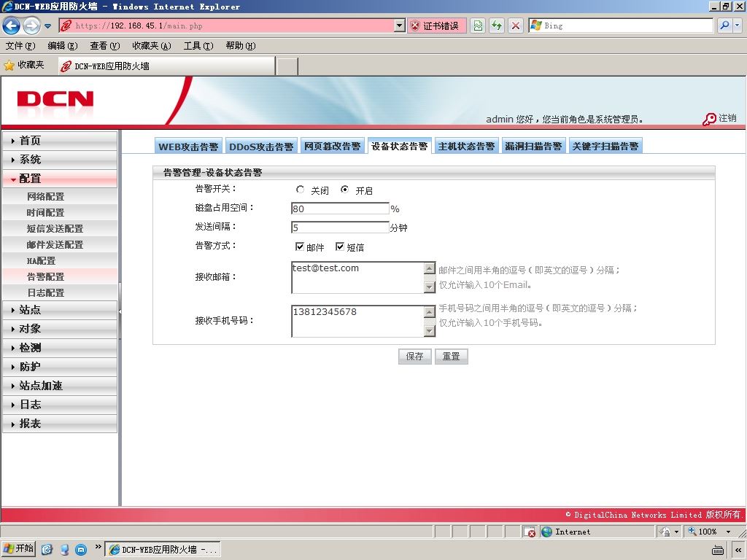The height and width of the screenshot is (560, 747).
Task: Click the certificate error (证书错误) badge
Action: click(x=436, y=26)
